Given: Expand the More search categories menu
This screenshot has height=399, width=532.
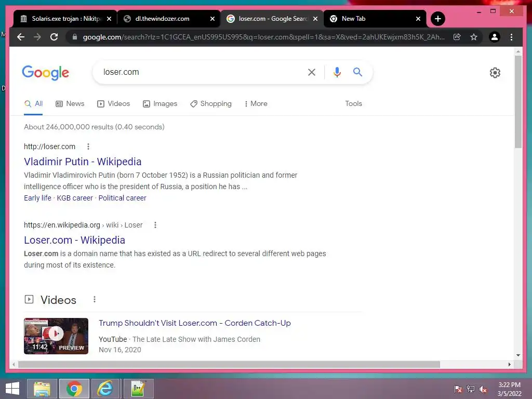Looking at the screenshot, I should coord(256,104).
